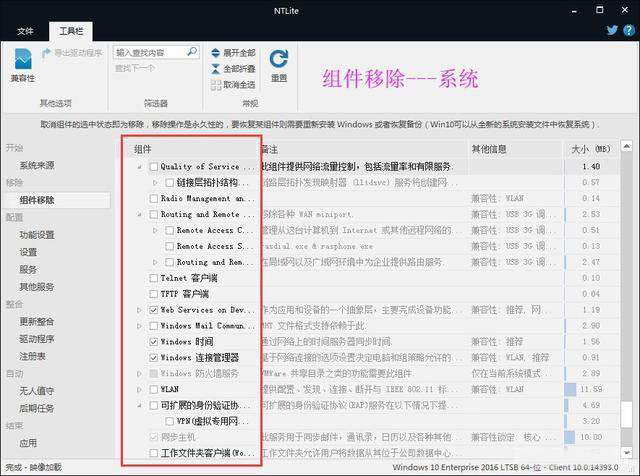The image size is (640, 476).
Task: Toggle TFTP 客户端 checkbox
Action: (x=153, y=294)
